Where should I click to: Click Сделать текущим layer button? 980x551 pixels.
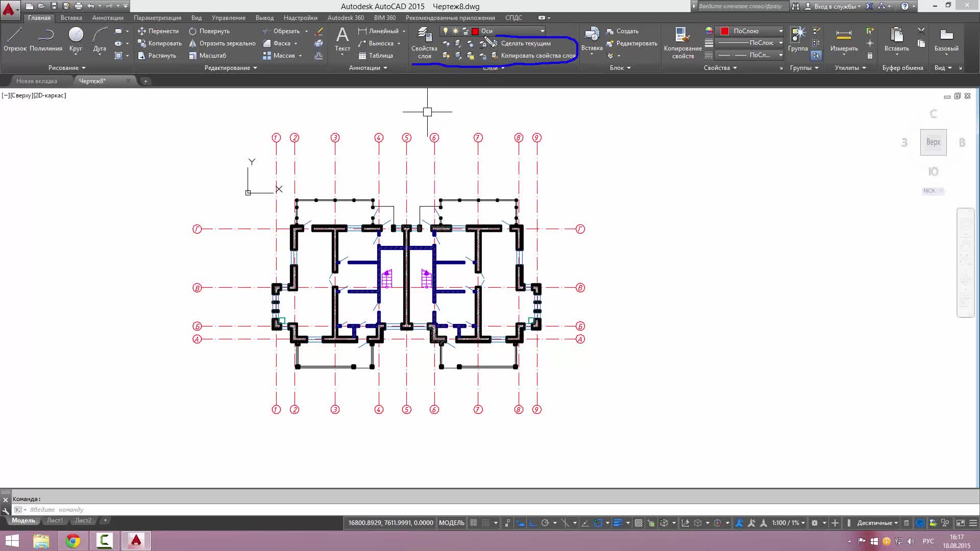[x=521, y=43]
